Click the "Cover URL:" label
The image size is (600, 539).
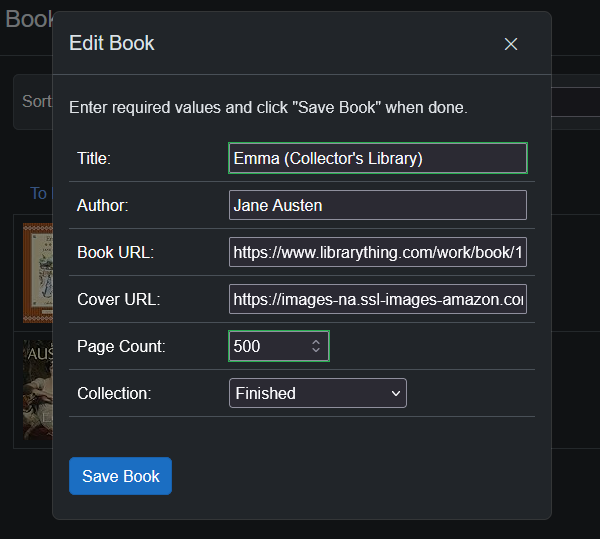click(x=118, y=299)
